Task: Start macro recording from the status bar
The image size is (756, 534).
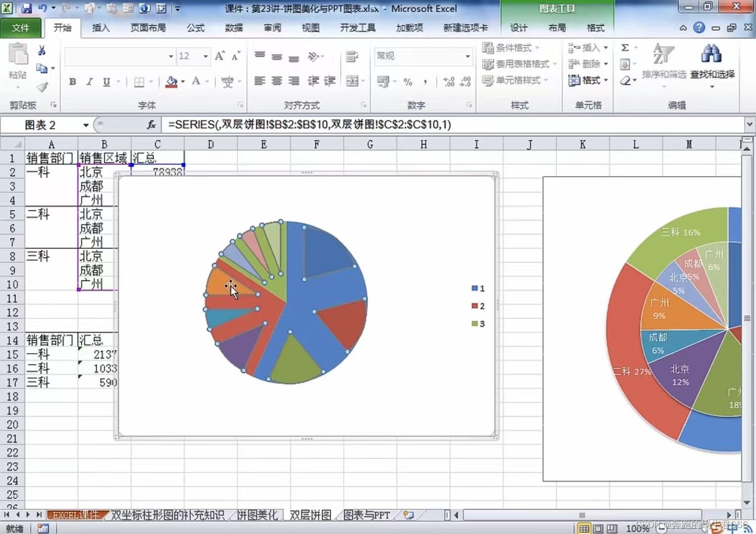Action: (x=43, y=528)
